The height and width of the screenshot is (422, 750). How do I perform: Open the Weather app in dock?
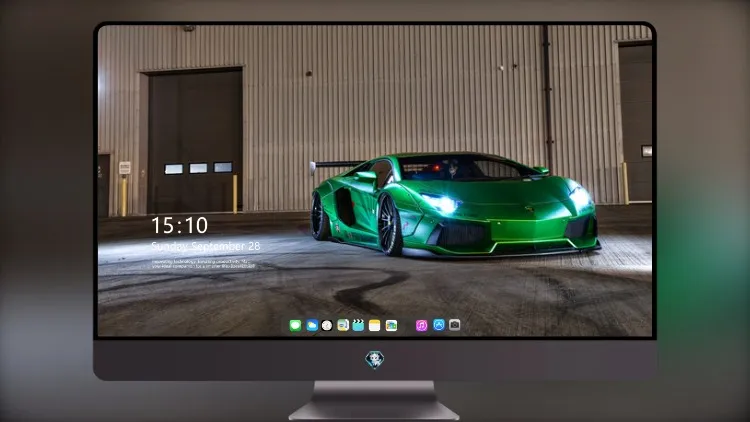(312, 325)
